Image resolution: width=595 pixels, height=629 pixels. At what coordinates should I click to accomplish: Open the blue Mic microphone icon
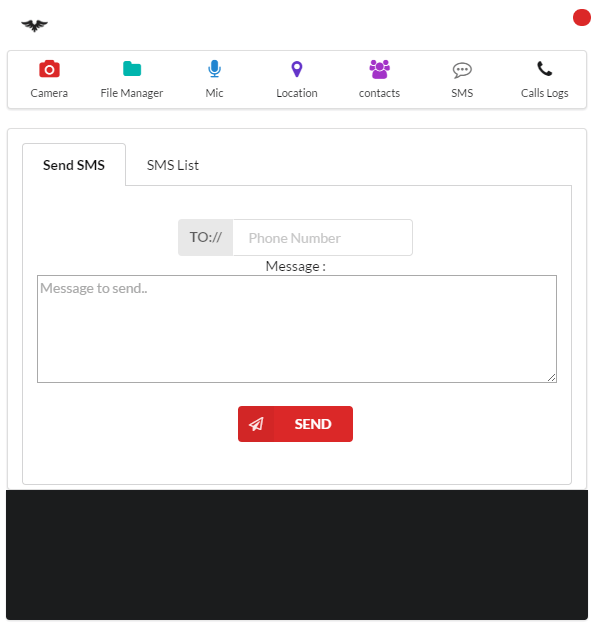(x=215, y=69)
